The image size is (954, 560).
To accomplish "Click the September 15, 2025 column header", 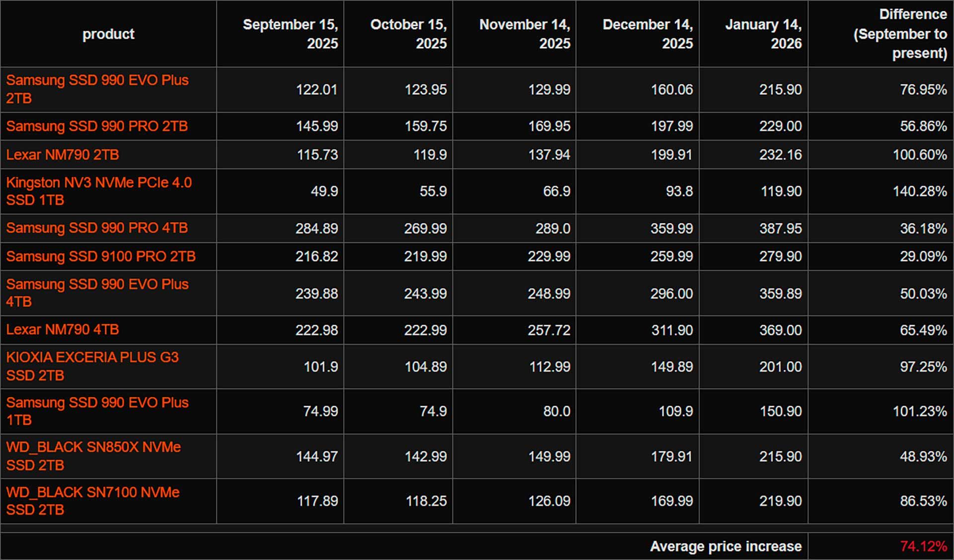I will pyautogui.click(x=290, y=34).
